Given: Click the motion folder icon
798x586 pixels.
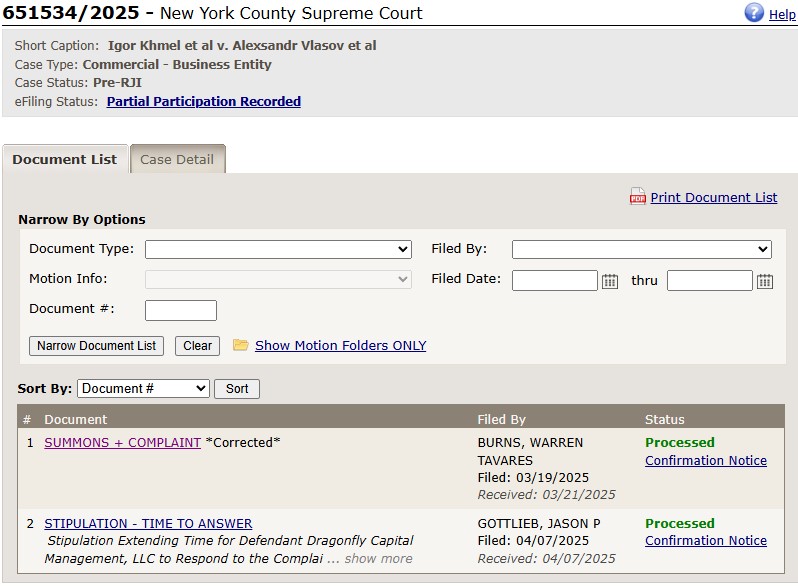Looking at the screenshot, I should coord(241,345).
